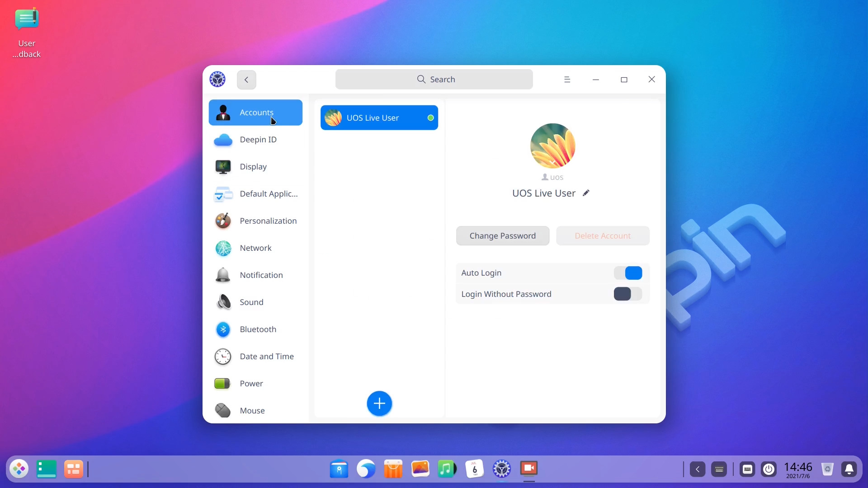The height and width of the screenshot is (488, 868).
Task: Click the Delete Account button
Action: coord(602,236)
